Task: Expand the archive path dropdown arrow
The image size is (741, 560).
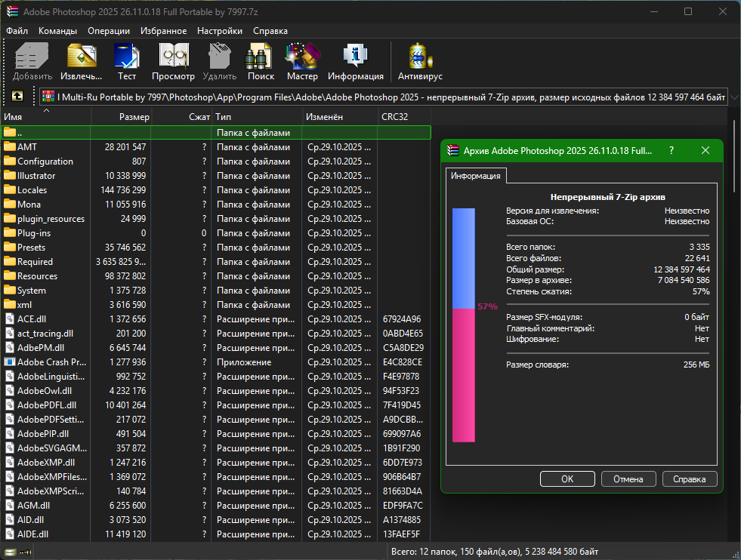Action: tap(734, 97)
